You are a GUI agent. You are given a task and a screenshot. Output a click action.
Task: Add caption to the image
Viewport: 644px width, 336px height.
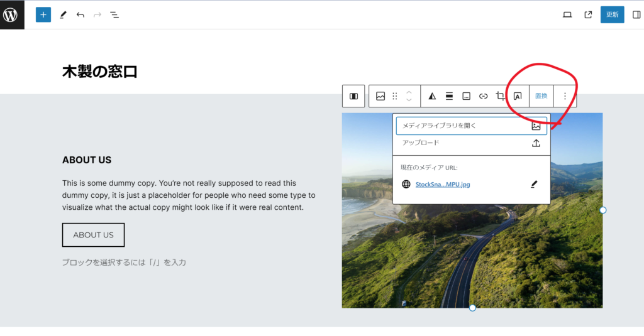tap(466, 96)
